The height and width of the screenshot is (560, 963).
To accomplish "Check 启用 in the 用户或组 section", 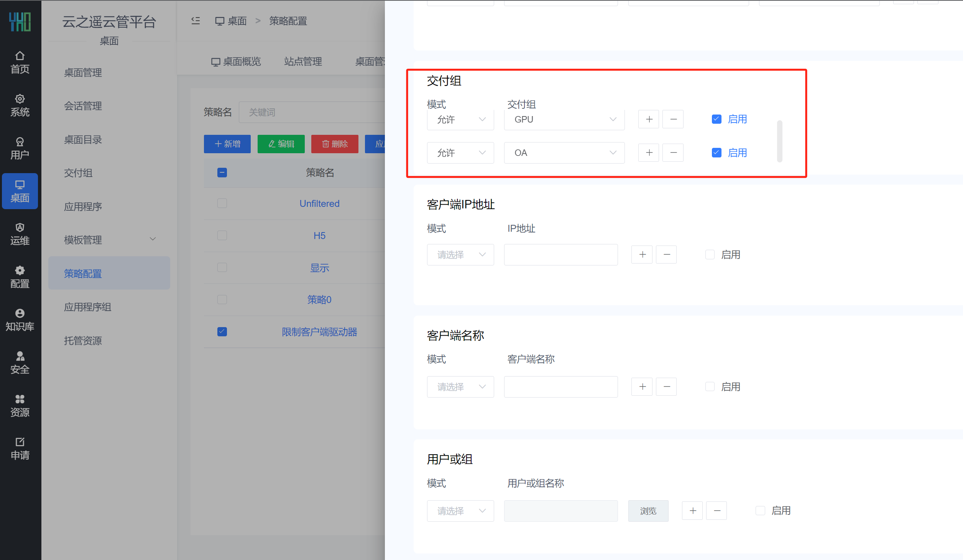I will (760, 511).
